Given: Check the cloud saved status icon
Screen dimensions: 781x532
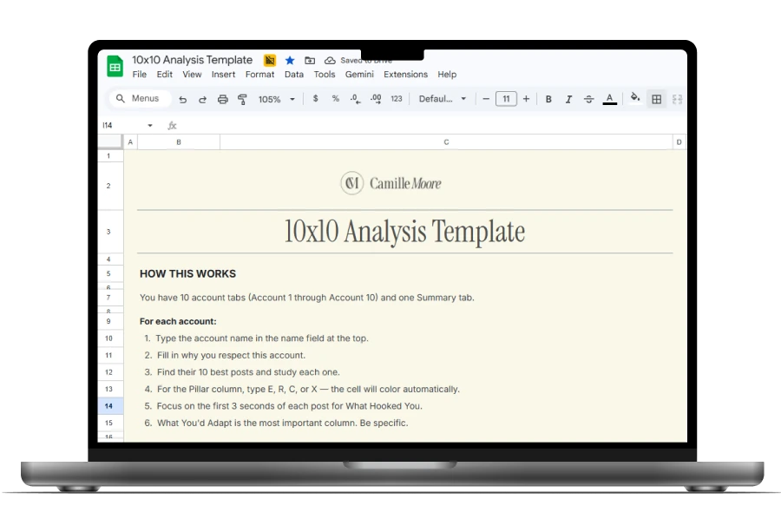Looking at the screenshot, I should [330, 60].
